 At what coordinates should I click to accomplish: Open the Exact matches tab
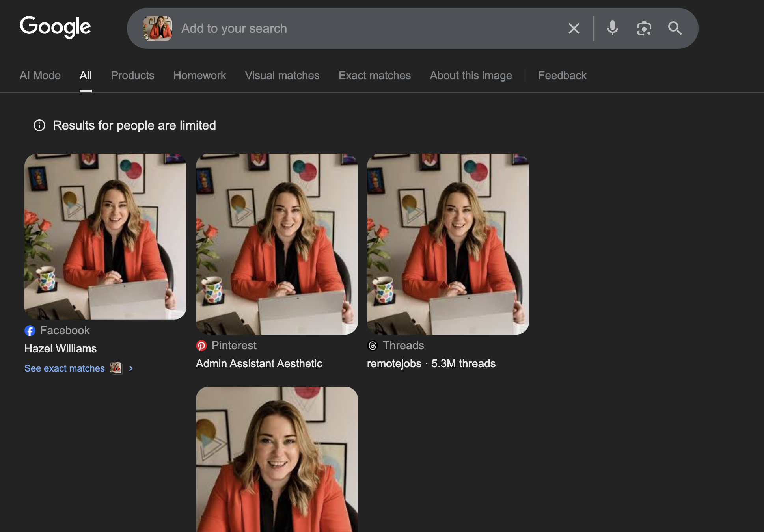(x=375, y=75)
